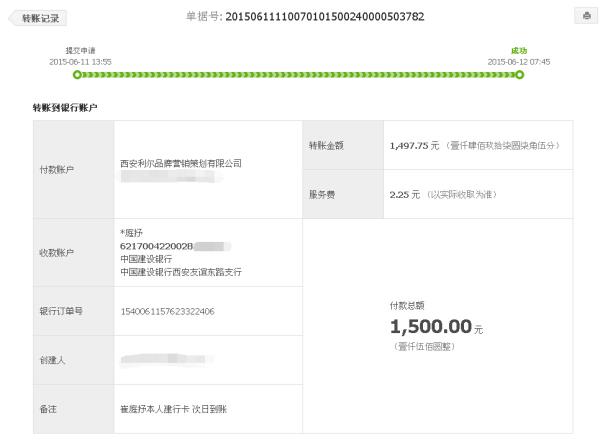Click the 2015-06-11 13:55 submission timestamp

(x=80, y=62)
